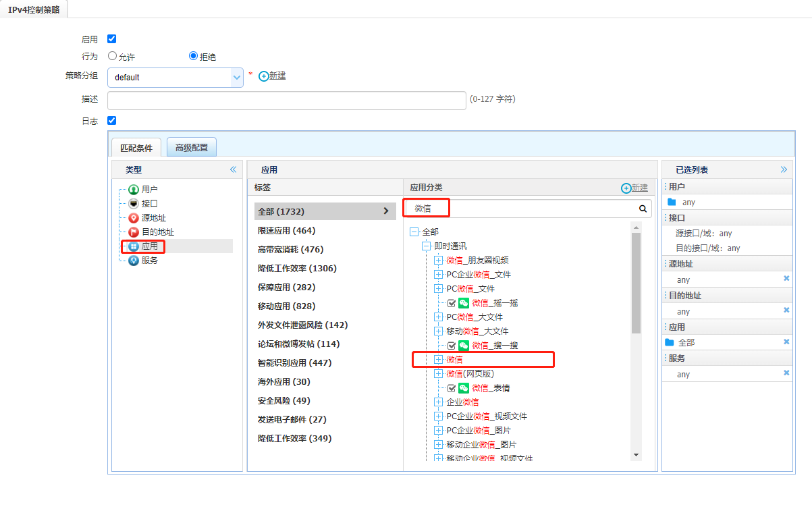Expand the 微信(网页版) node

click(438, 374)
